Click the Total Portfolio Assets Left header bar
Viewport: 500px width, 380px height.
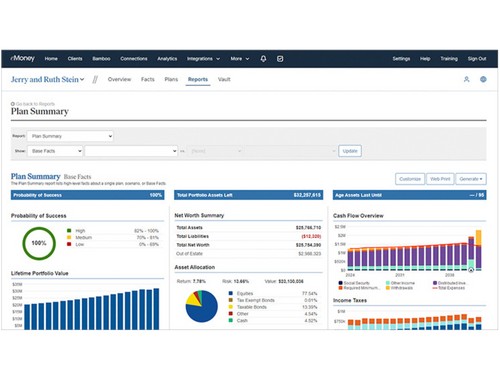point(249,195)
